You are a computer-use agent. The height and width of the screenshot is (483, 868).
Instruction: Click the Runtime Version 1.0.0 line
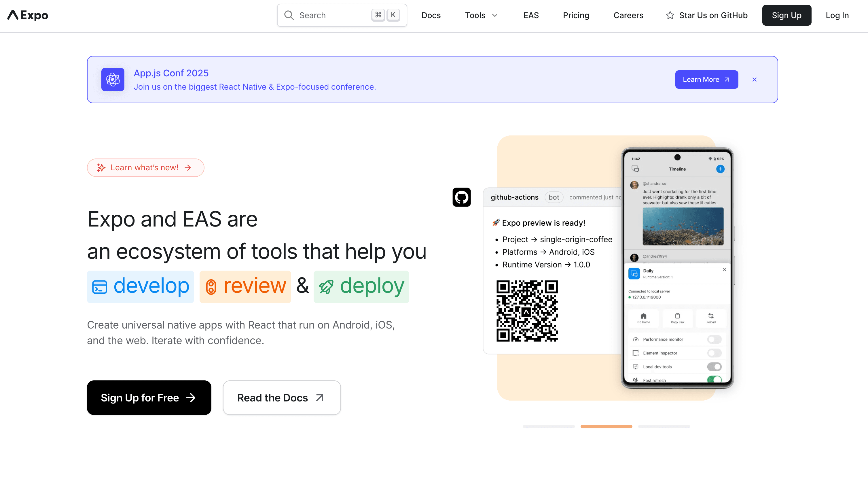click(x=546, y=265)
